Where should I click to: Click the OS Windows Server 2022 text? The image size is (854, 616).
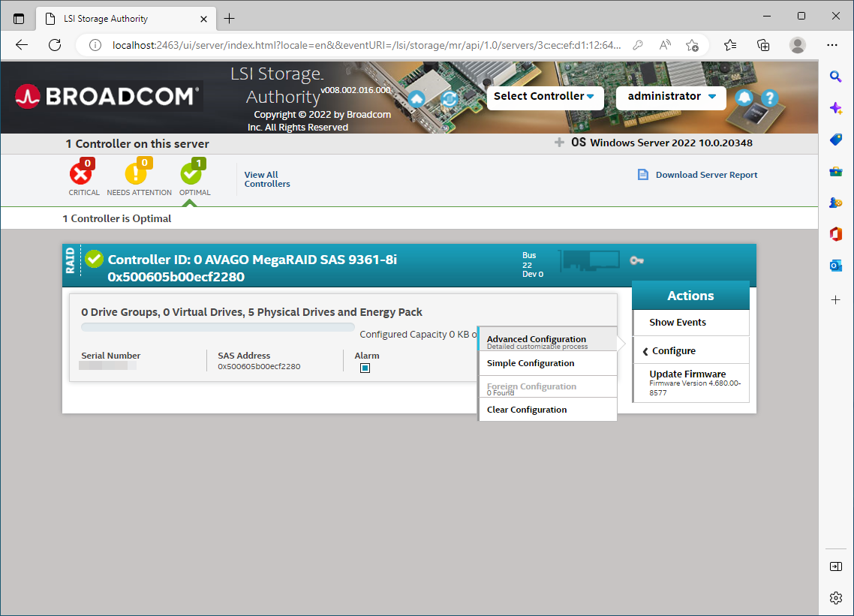[x=662, y=143]
